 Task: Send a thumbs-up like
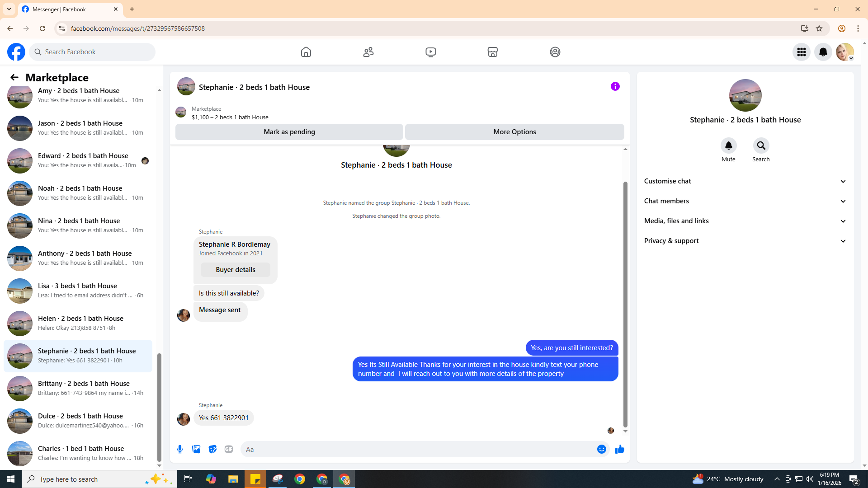tap(619, 449)
